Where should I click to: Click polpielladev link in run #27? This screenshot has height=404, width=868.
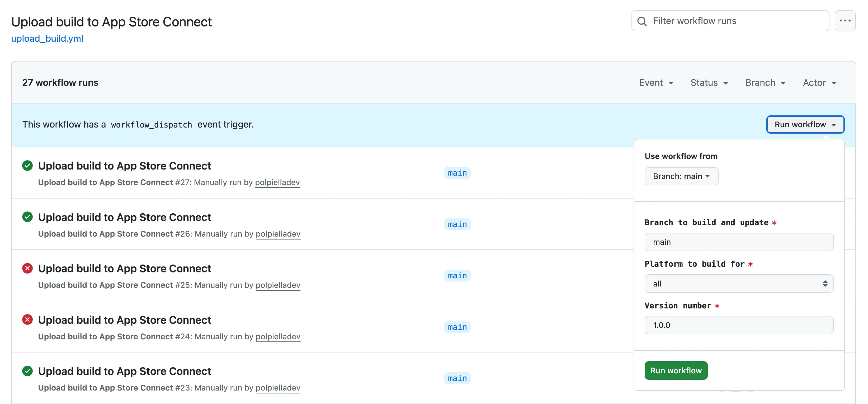click(277, 182)
